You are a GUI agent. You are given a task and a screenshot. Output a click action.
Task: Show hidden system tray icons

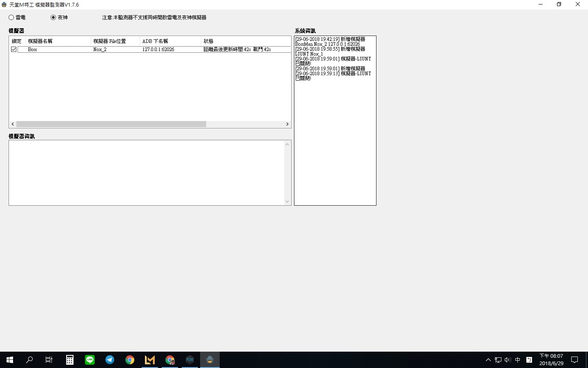(488, 360)
